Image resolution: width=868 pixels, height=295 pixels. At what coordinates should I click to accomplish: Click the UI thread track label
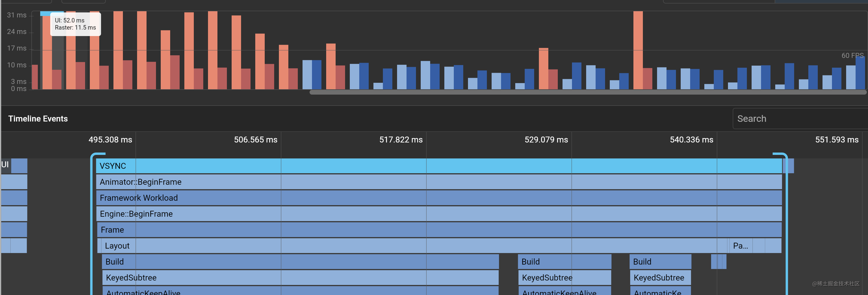pyautogui.click(x=5, y=165)
